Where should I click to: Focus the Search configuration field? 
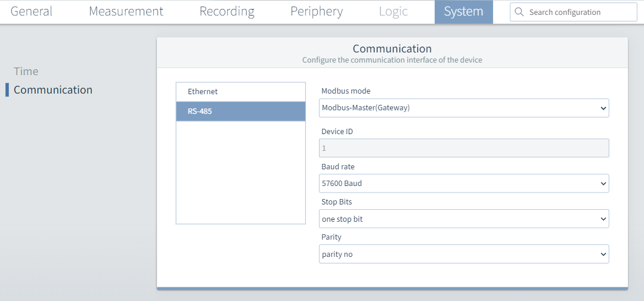[574, 13]
